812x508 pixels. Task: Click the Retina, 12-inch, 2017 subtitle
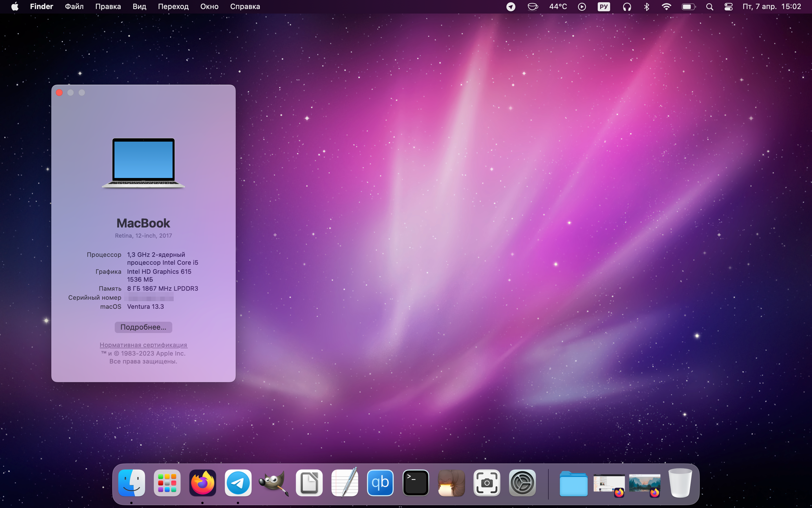[x=143, y=236]
